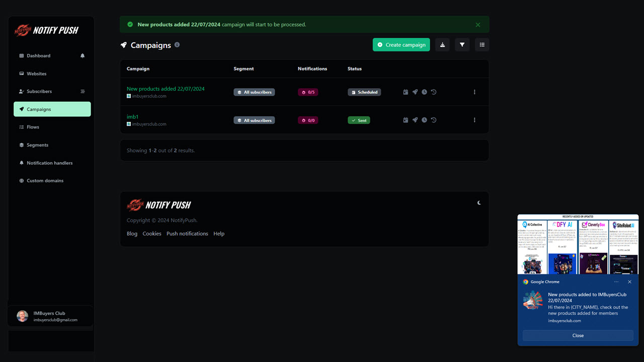The height and width of the screenshot is (362, 644).
Task: Click rocket icon in imb1 campaign row
Action: click(415, 120)
